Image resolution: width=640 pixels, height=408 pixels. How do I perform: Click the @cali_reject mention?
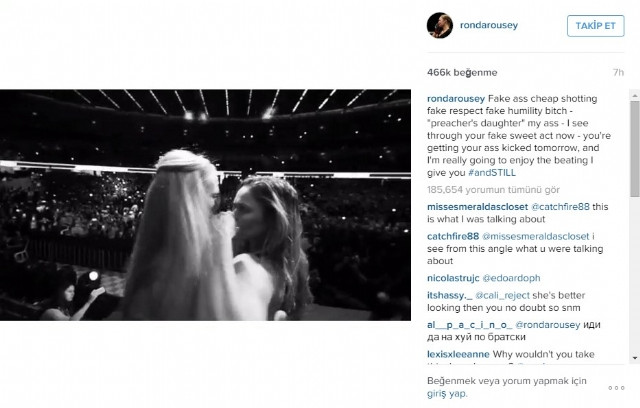[x=502, y=295]
